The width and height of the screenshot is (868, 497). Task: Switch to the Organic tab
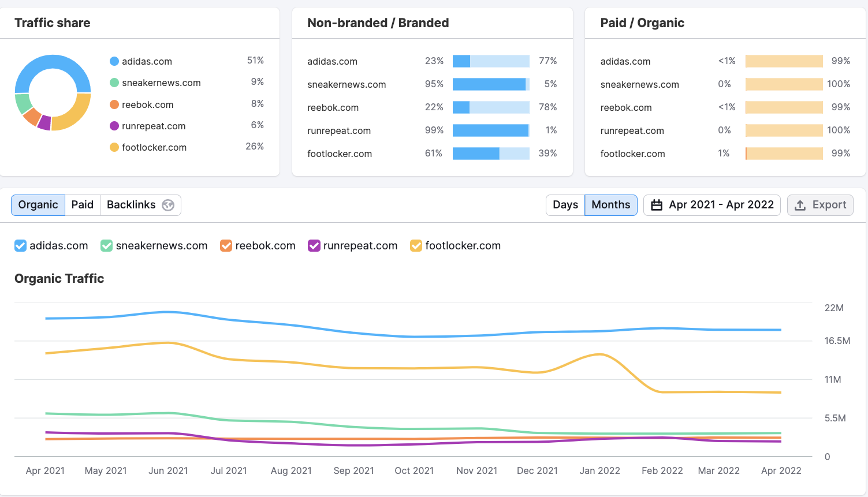click(38, 205)
